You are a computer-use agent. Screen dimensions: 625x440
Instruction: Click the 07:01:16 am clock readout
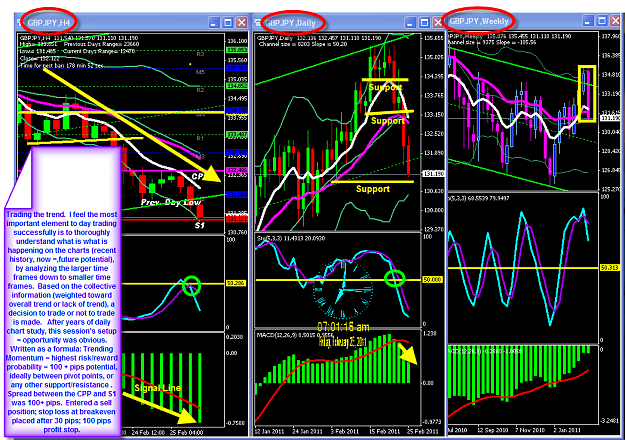click(343, 327)
